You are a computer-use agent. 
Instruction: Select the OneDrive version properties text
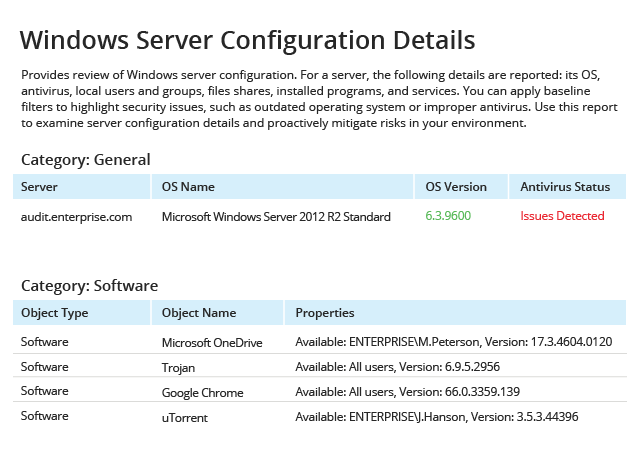[x=453, y=343]
